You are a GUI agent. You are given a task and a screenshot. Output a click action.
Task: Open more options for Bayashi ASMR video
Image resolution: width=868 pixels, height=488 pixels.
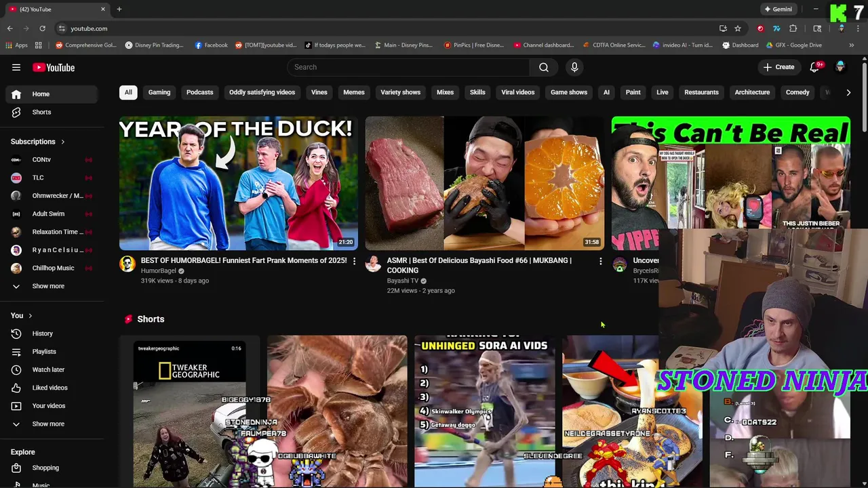[x=600, y=261]
